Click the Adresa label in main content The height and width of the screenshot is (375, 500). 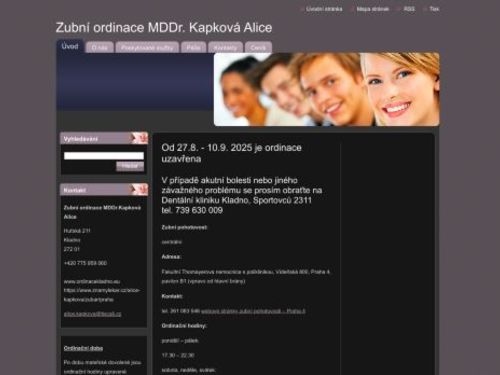(x=171, y=257)
